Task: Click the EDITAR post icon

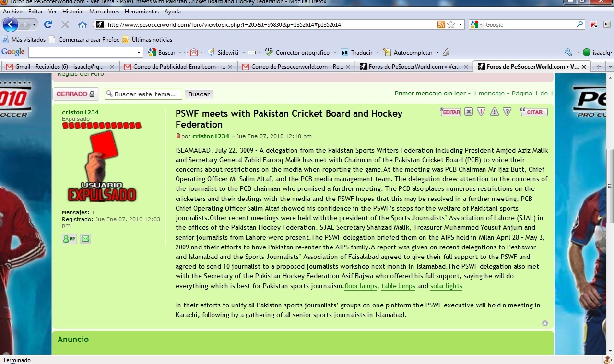Action: pyautogui.click(x=451, y=112)
